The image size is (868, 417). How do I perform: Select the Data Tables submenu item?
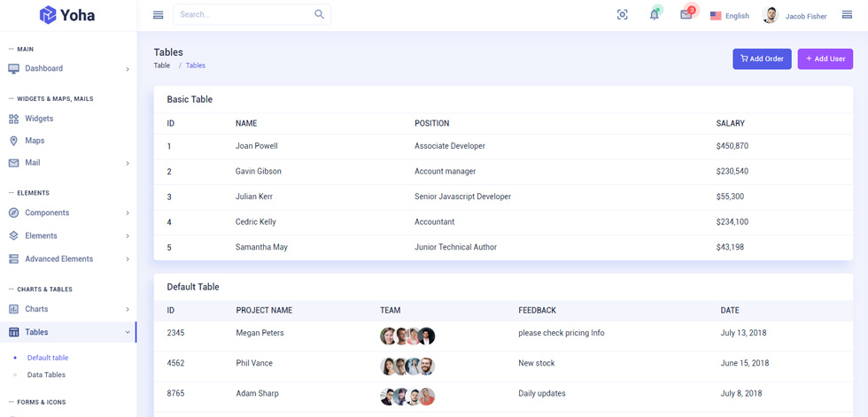(x=46, y=375)
